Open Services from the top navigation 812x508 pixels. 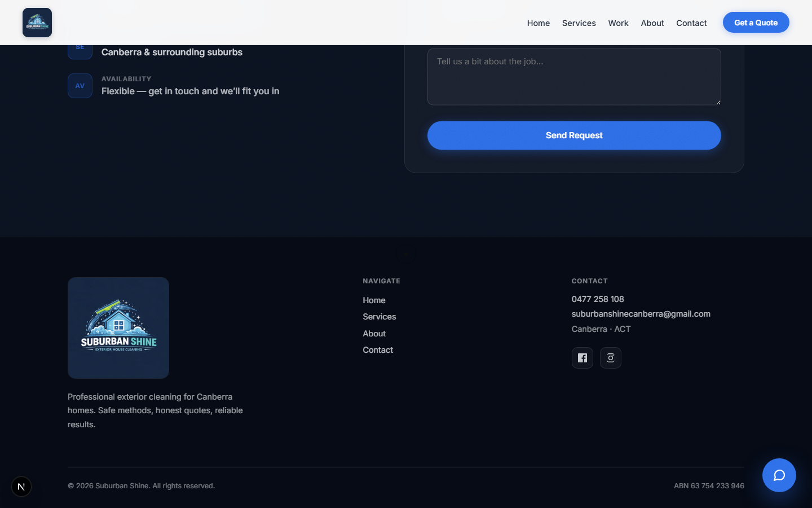(x=579, y=23)
